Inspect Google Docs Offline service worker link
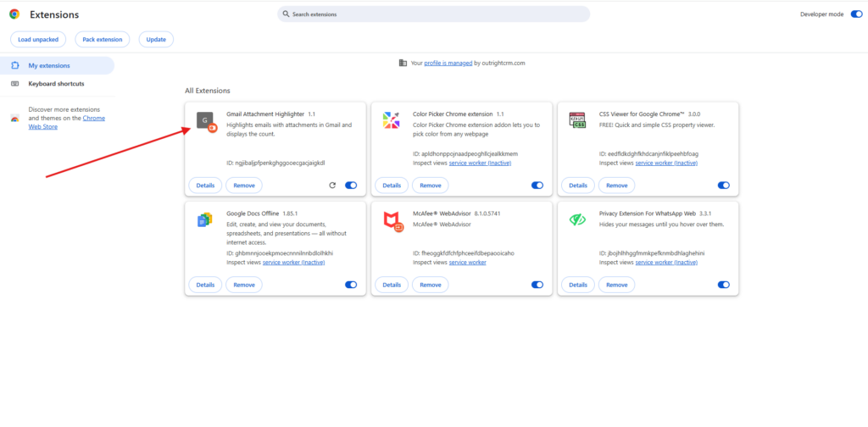 coord(294,262)
